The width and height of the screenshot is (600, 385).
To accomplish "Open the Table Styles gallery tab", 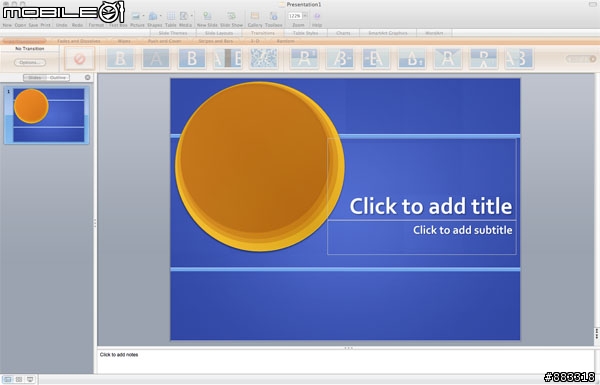I will tap(305, 33).
